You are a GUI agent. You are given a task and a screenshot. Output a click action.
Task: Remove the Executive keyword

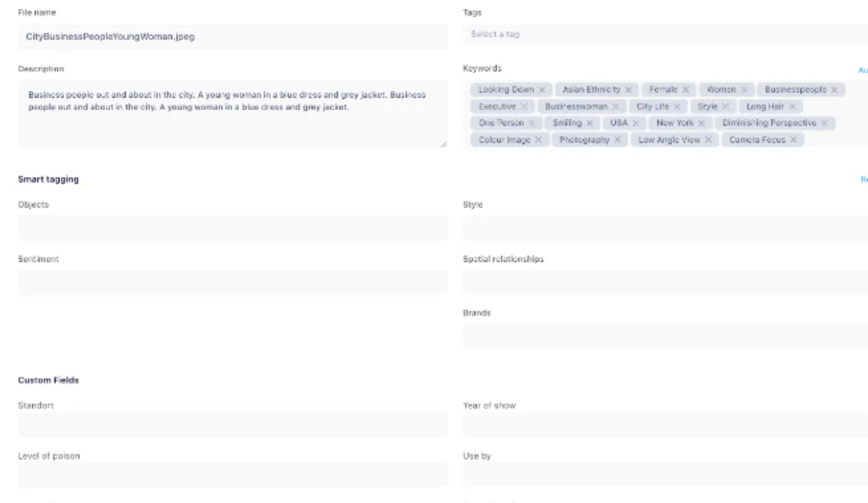coord(524,107)
